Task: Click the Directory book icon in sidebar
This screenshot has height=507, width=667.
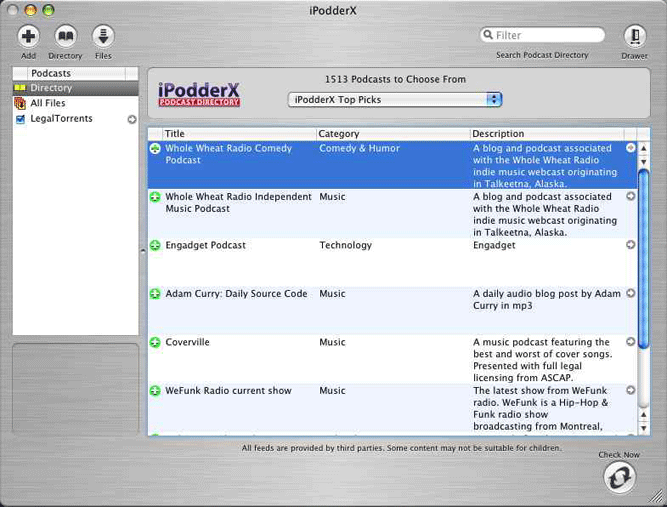Action: [20, 88]
